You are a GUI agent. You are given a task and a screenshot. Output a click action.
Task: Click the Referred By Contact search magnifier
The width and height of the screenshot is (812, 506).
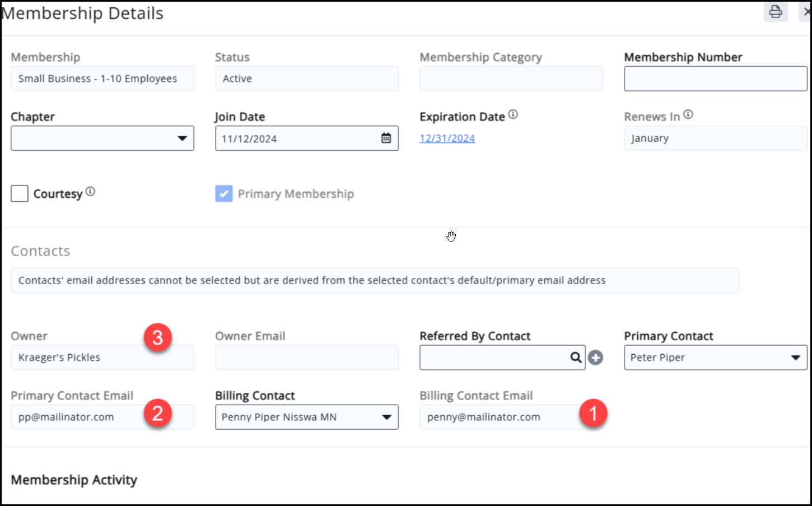tap(576, 358)
